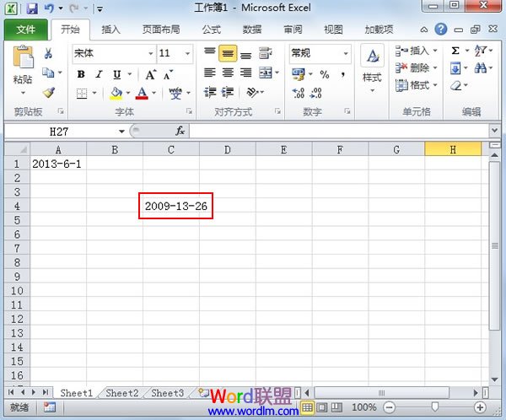The height and width of the screenshot is (420, 506).
Task: Toggle Bold formatting
Action: click(x=81, y=74)
